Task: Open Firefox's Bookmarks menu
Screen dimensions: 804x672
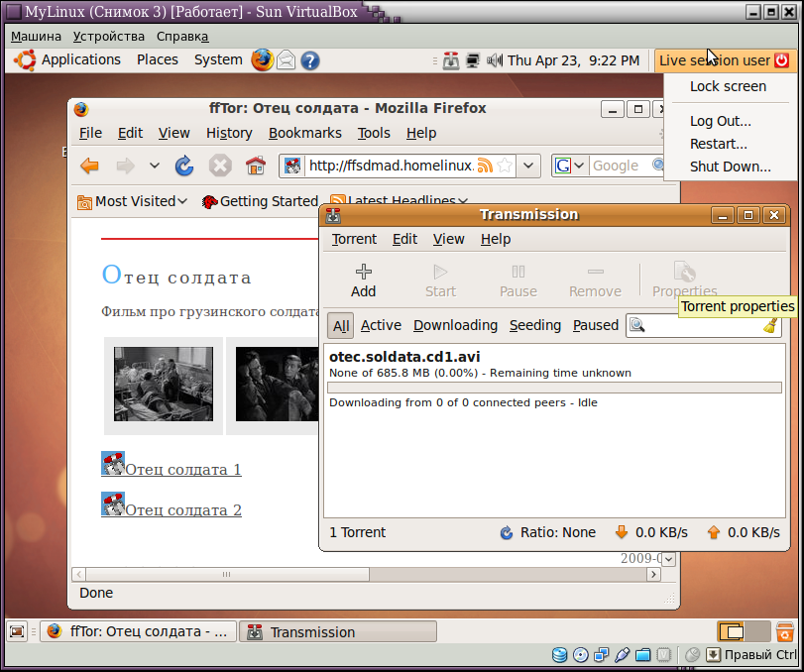Action: coord(304,133)
